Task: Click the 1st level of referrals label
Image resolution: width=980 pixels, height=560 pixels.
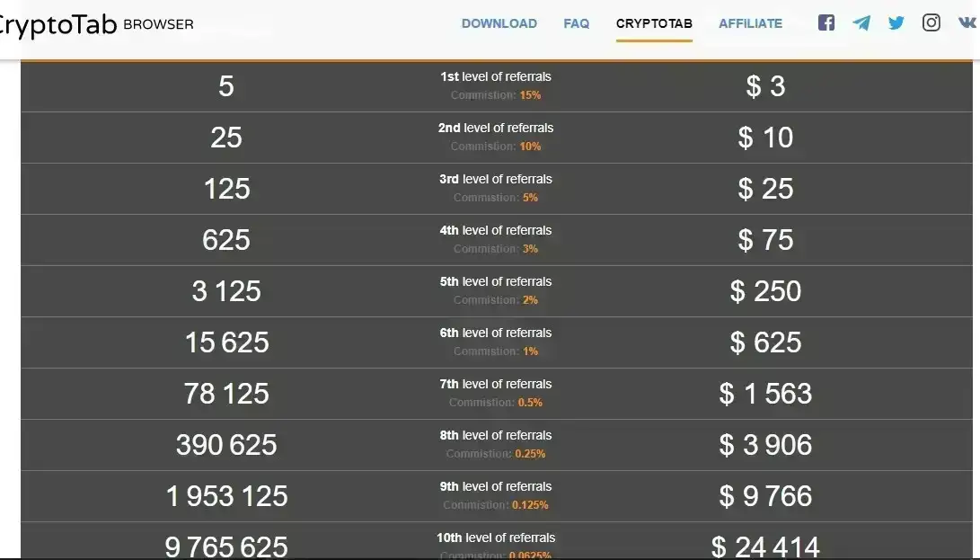Action: [496, 77]
